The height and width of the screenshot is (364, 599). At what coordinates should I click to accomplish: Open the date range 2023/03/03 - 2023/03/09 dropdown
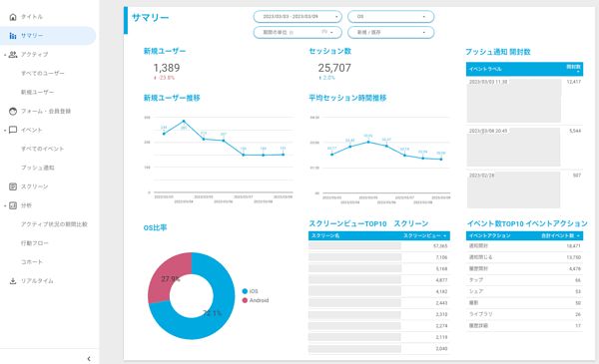[x=298, y=17]
